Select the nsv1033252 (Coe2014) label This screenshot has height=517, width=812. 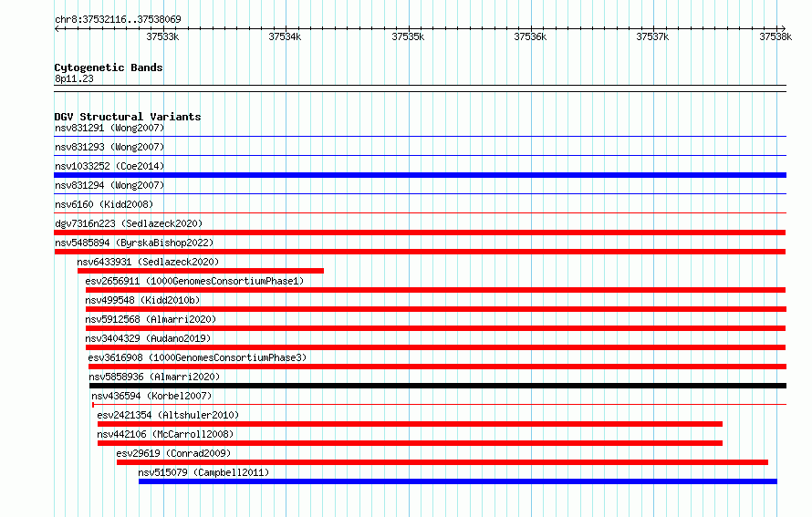[x=109, y=166]
